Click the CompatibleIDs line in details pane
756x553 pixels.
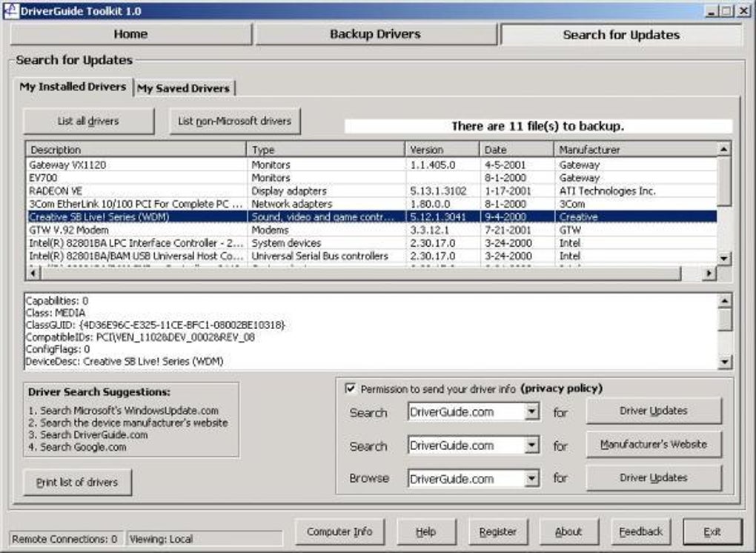pyautogui.click(x=140, y=337)
